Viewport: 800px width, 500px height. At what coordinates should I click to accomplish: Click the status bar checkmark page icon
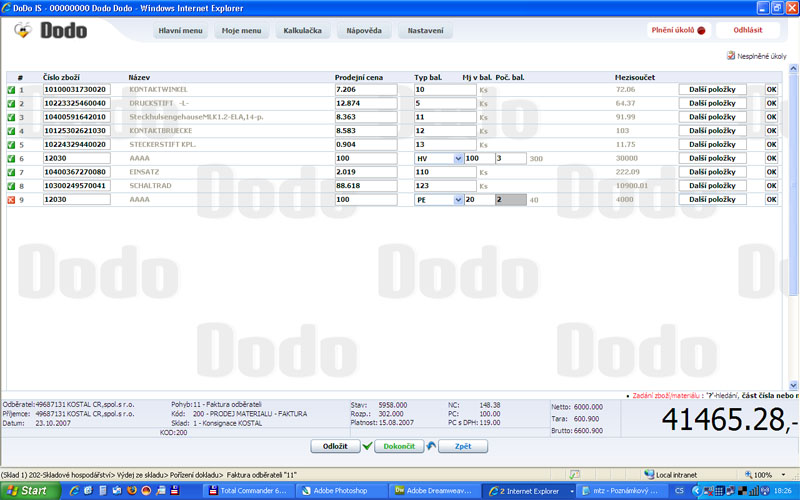click(x=574, y=474)
